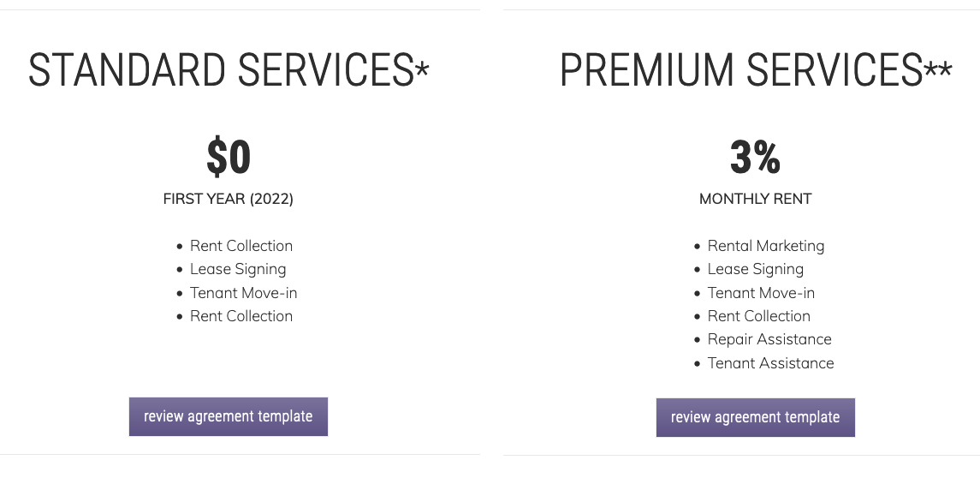The width and height of the screenshot is (980, 490).
Task: Click the double asterisk after Premium Services
Action: (x=938, y=69)
